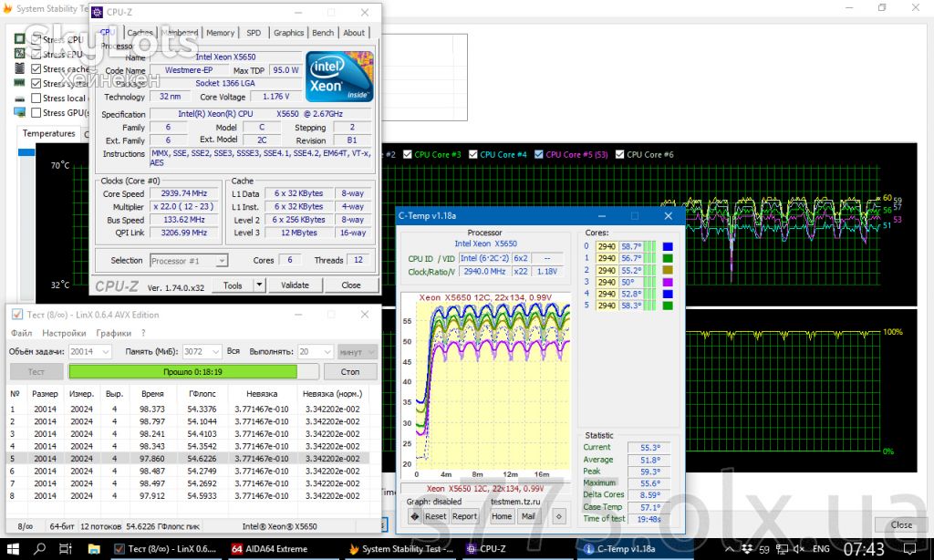This screenshot has width=934, height=560.
Task: Click the diamond icon button left of Reset in C-Temp
Action: pos(415,516)
